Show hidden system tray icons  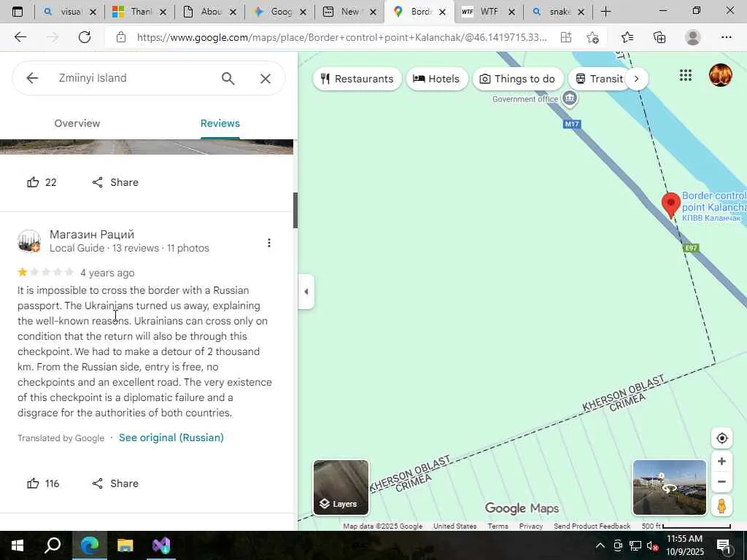600,545
